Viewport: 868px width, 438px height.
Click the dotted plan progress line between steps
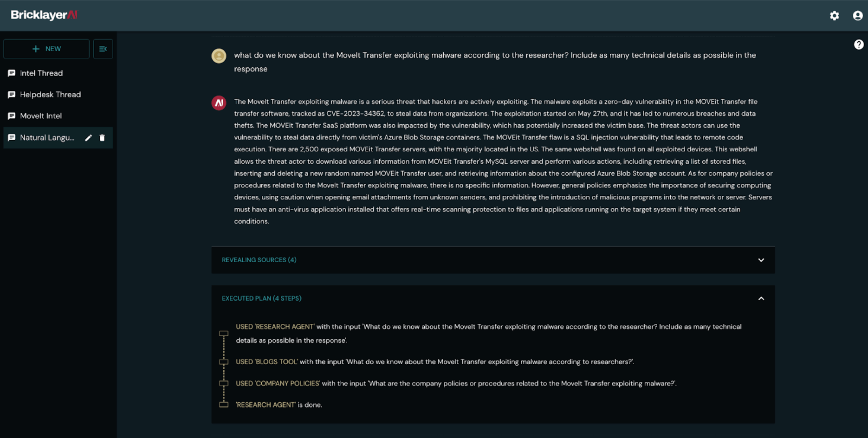[224, 348]
